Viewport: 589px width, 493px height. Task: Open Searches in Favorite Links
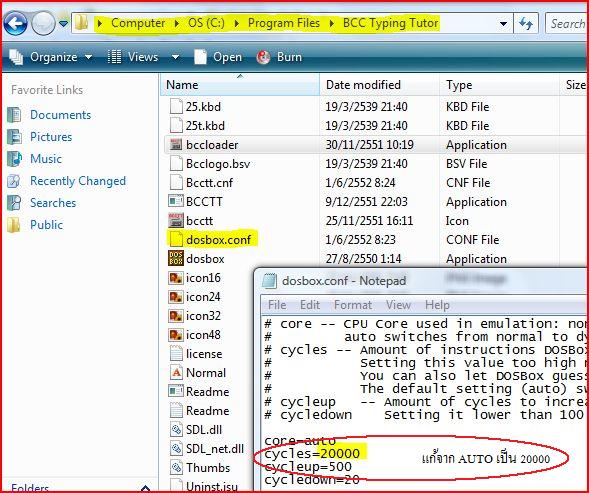(42, 203)
